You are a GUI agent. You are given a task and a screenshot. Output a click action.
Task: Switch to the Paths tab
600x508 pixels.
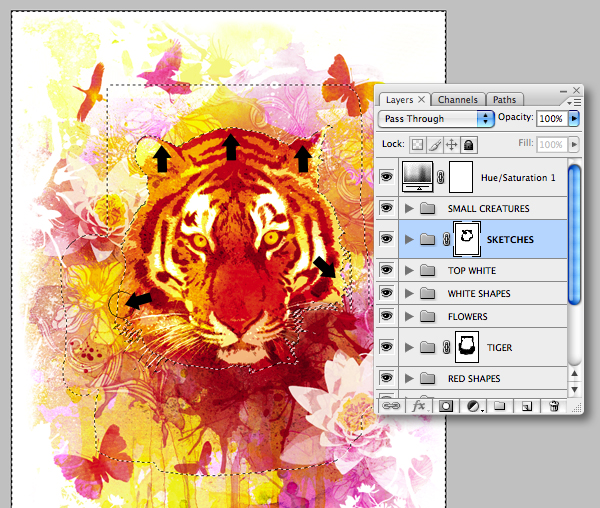504,99
